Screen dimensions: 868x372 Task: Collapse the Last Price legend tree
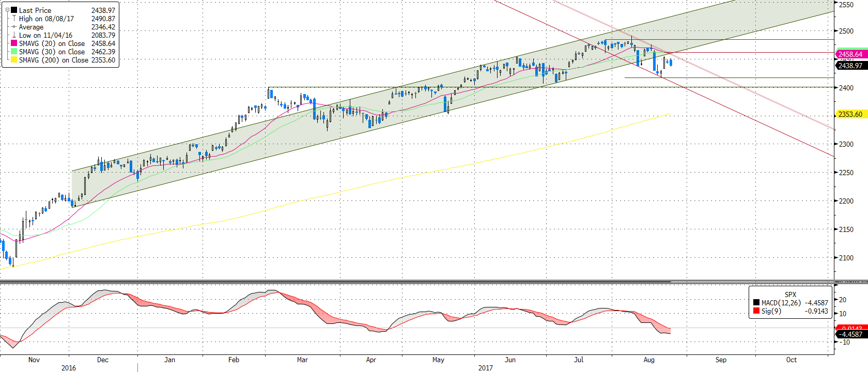pos(7,10)
